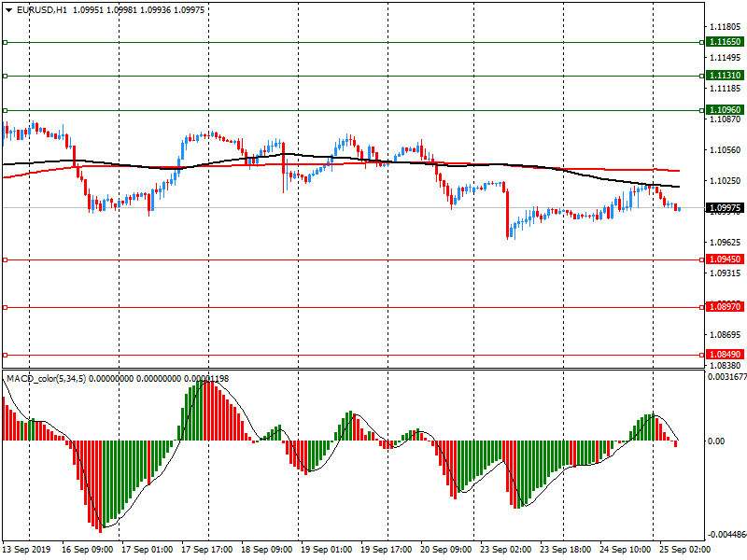747x560 pixels.
Task: Click the 19 Sep 17:00 time label
Action: 386,549
